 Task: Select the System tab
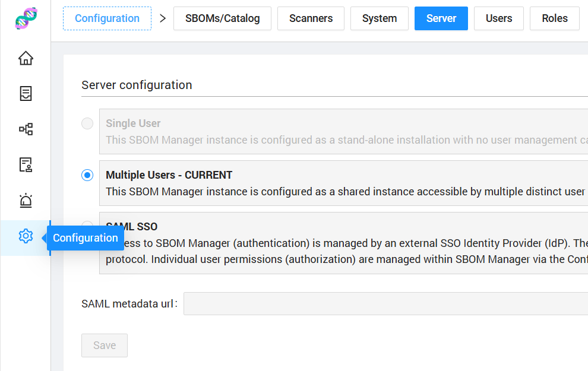[379, 18]
